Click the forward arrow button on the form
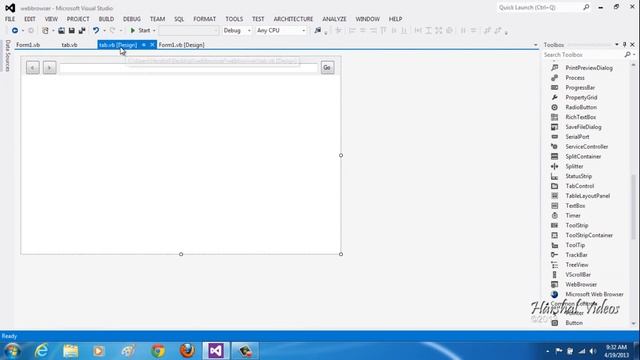Screen dimensions: 640x360 point(49,67)
